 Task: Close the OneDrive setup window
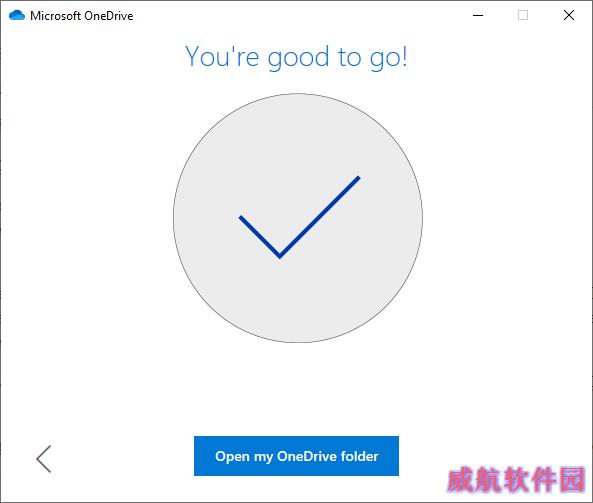[x=569, y=16]
